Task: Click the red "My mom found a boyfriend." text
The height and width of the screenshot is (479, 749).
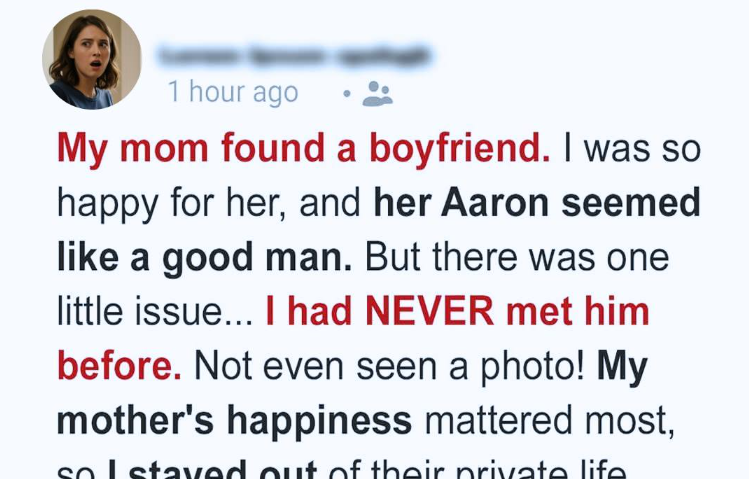Action: pyautogui.click(x=303, y=149)
